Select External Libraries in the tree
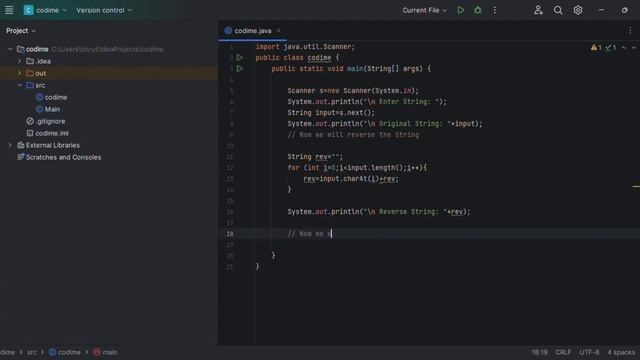The width and height of the screenshot is (640, 360). 53,145
